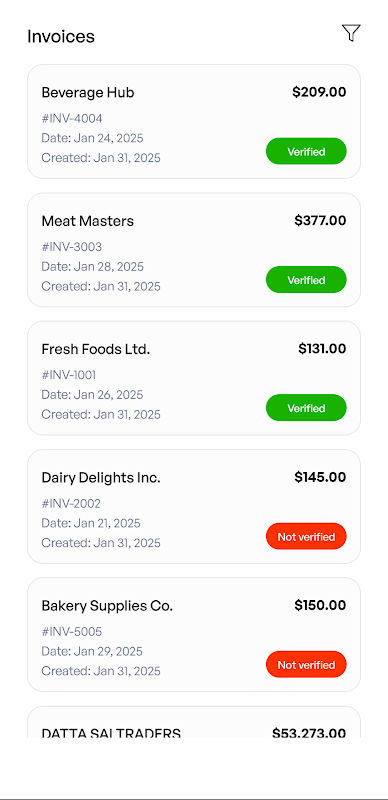388x800 pixels.
Task: Open the Bakery Supplies Co. invoice
Action: [x=194, y=635]
